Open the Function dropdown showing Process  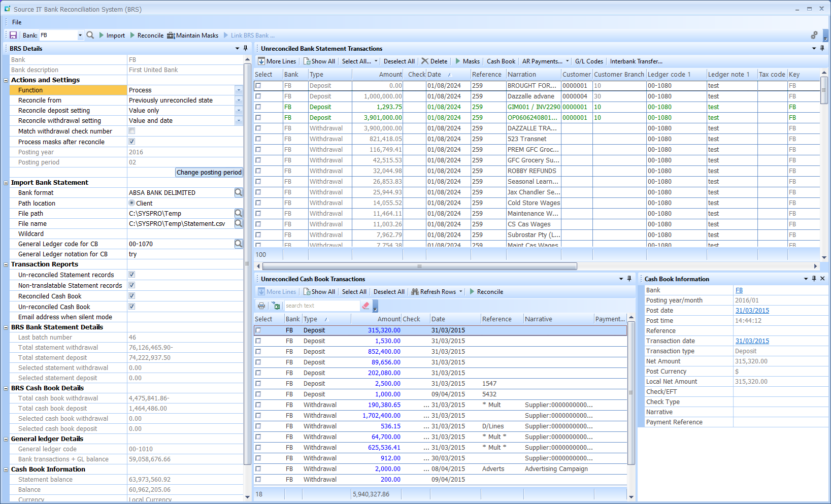tap(238, 90)
